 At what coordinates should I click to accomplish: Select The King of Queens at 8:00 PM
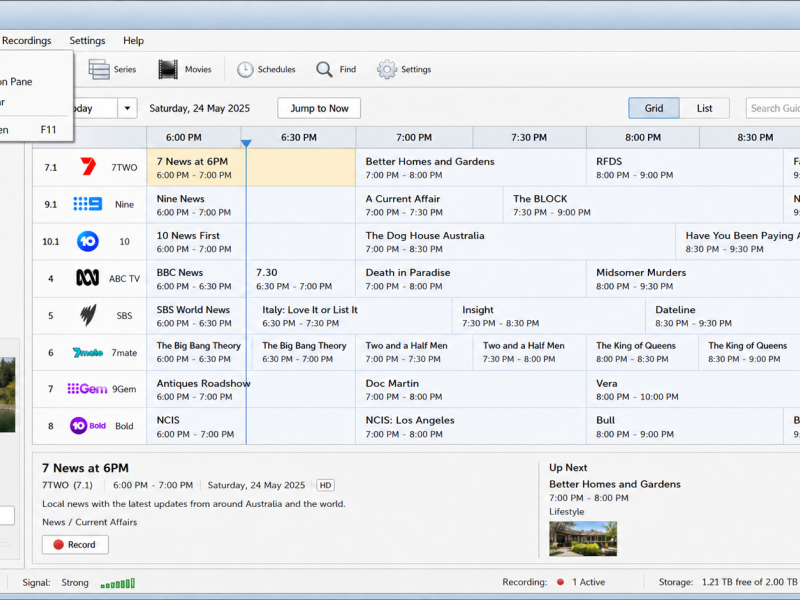[643, 353]
